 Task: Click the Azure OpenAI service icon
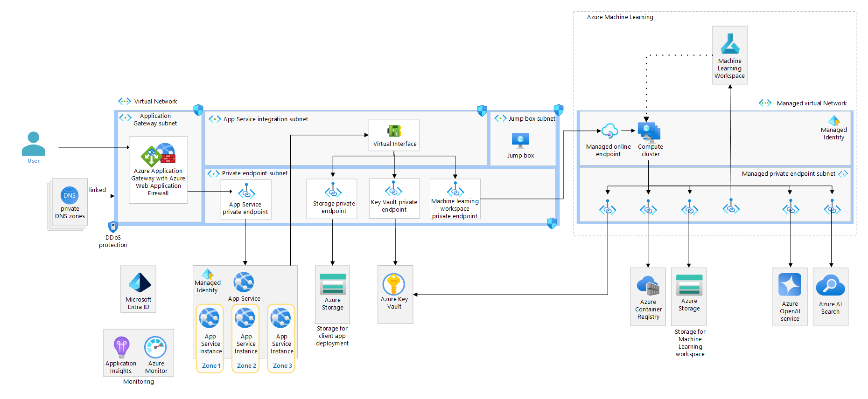point(790,285)
